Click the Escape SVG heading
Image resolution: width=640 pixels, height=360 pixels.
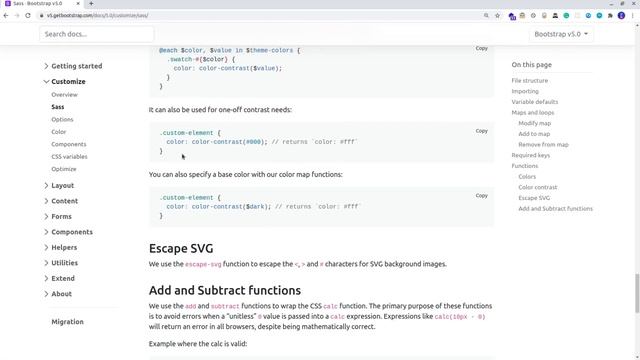point(181,248)
